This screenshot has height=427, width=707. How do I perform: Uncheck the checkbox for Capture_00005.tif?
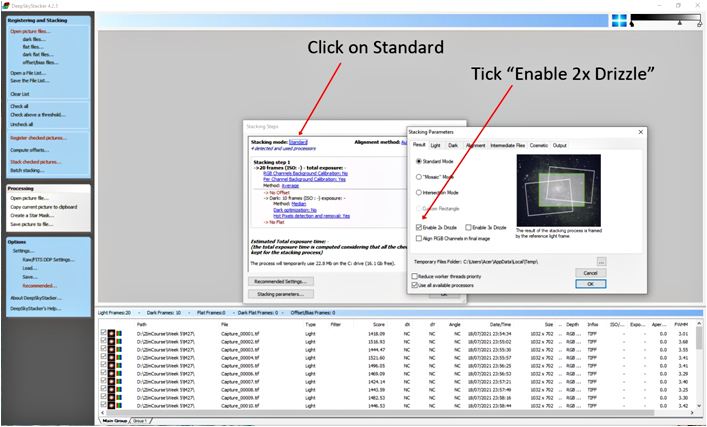pyautogui.click(x=103, y=366)
